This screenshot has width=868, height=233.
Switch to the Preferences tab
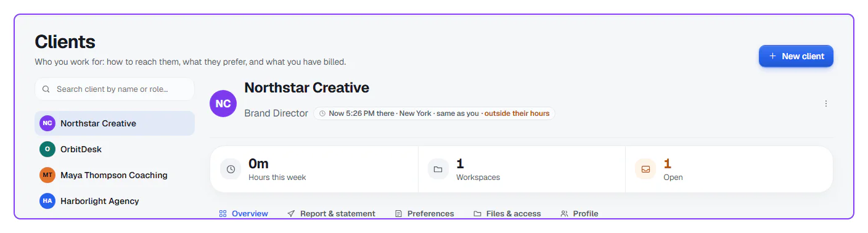click(x=424, y=213)
